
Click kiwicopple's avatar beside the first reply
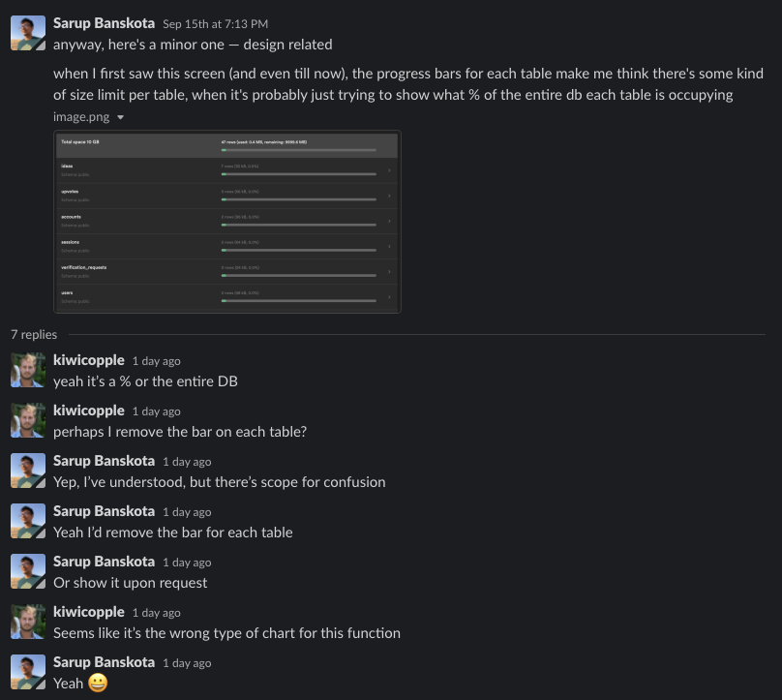click(28, 370)
